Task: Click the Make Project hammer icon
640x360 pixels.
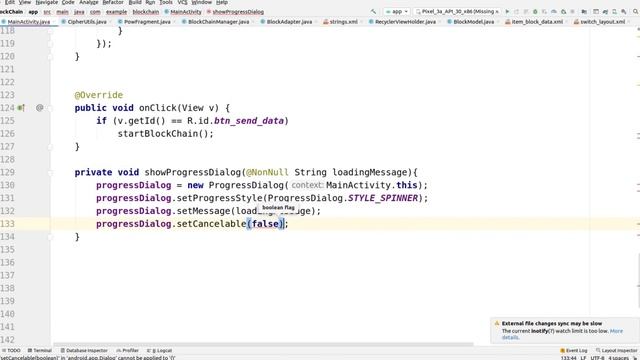Action: [x=373, y=12]
